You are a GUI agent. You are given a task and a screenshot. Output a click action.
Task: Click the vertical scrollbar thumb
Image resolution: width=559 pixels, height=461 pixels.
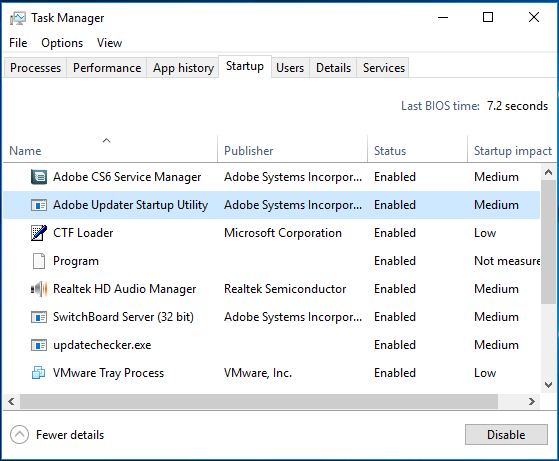tap(548, 242)
